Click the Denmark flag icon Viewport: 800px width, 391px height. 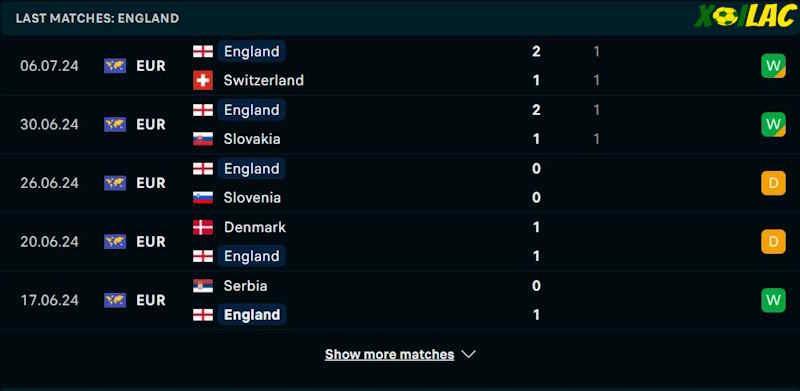tap(203, 227)
